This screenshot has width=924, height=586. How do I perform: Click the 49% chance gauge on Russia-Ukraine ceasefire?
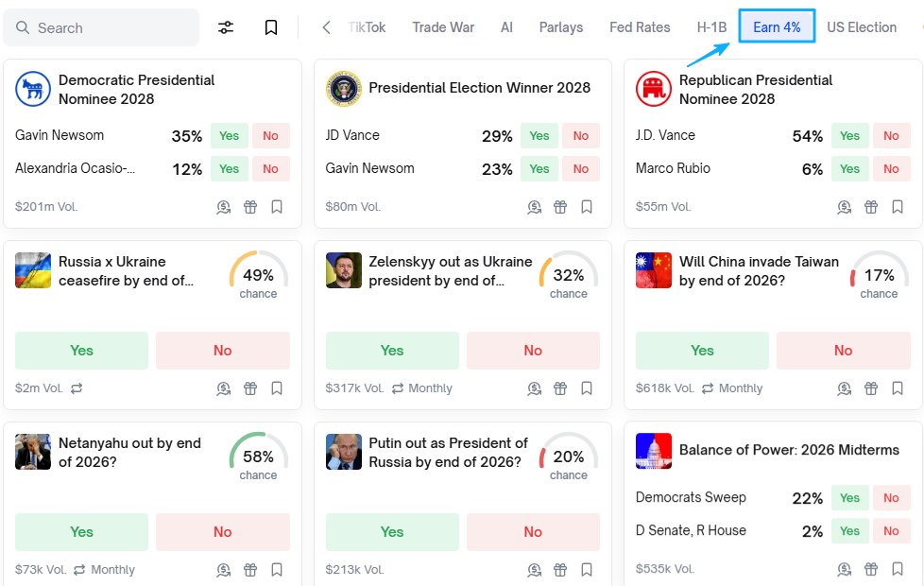point(258,276)
